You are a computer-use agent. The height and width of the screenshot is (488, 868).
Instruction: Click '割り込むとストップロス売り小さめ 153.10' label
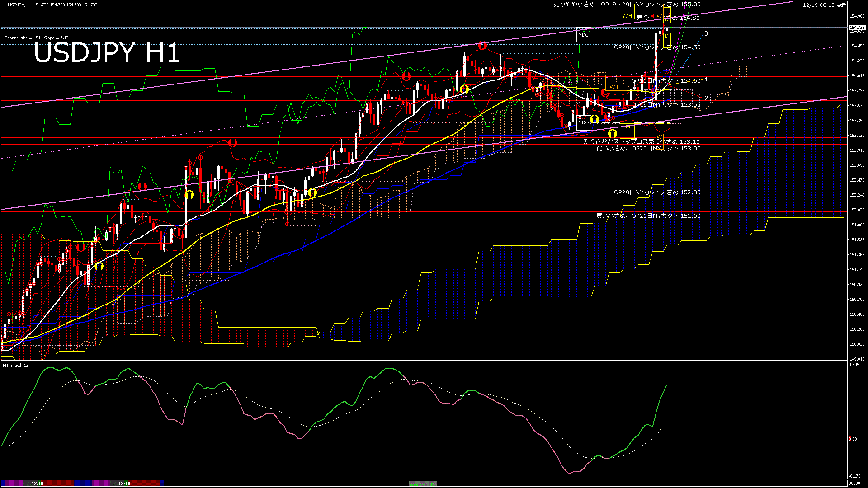(642, 141)
